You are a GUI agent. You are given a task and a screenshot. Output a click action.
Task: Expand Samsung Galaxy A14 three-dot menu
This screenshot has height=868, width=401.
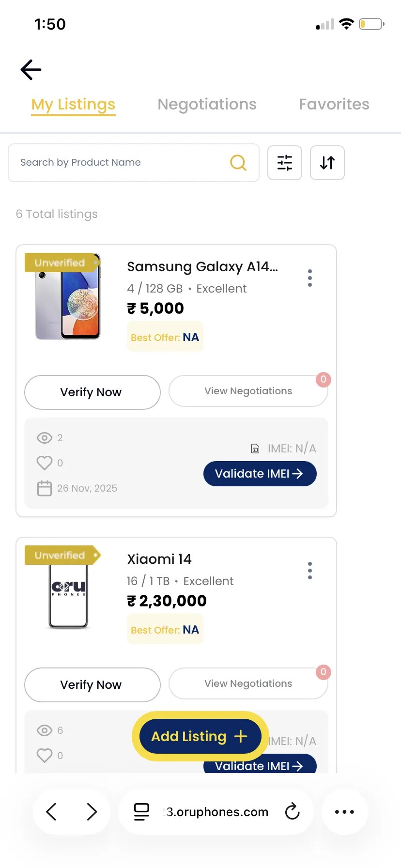(x=310, y=278)
